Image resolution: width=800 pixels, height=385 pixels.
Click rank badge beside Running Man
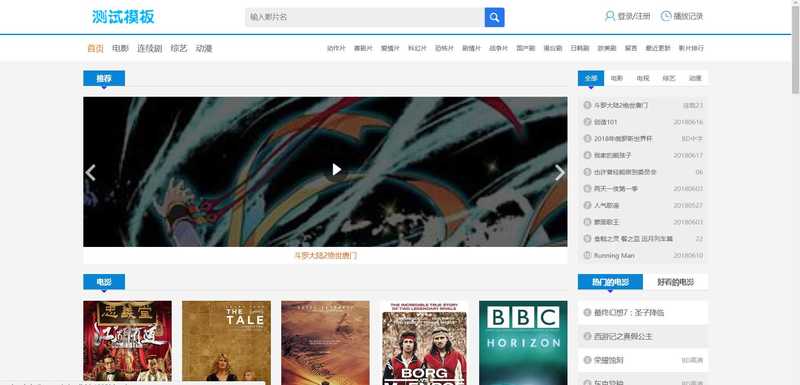tap(587, 255)
